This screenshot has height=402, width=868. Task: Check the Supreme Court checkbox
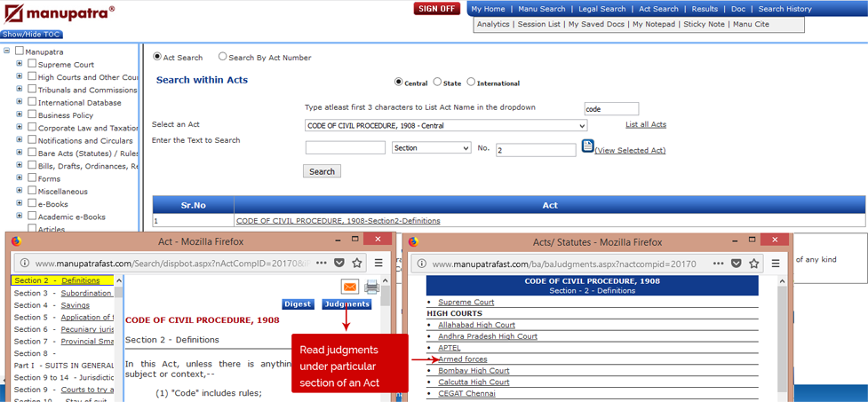32,64
